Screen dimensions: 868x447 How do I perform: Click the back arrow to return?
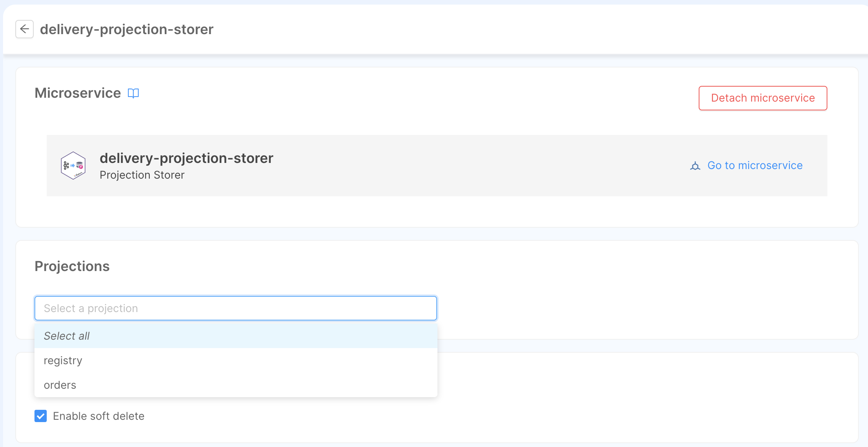point(25,30)
